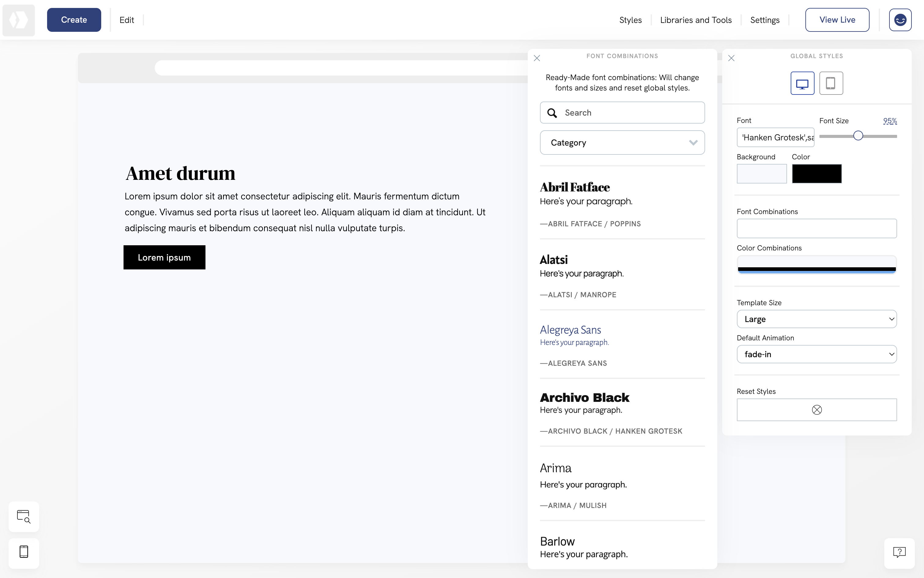This screenshot has height=578, width=924.
Task: Open Libraries and Tools menu
Action: pyautogui.click(x=696, y=20)
